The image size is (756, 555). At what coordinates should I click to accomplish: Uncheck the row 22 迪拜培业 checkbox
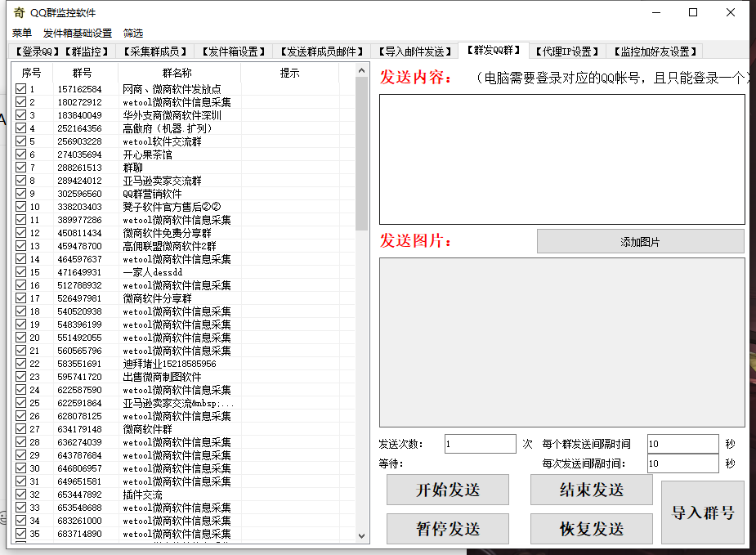tap(21, 364)
